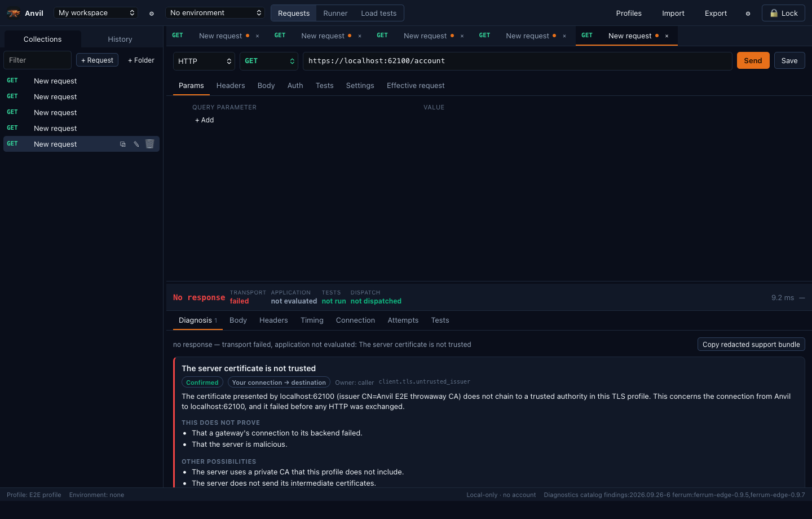
Task: Show the Effective request tab
Action: 416,86
